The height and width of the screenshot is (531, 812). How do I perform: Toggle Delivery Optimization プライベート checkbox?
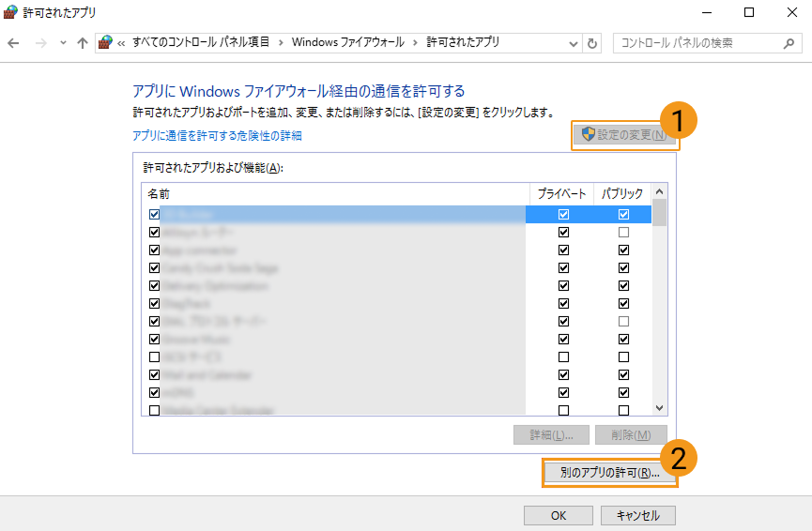[x=563, y=286]
